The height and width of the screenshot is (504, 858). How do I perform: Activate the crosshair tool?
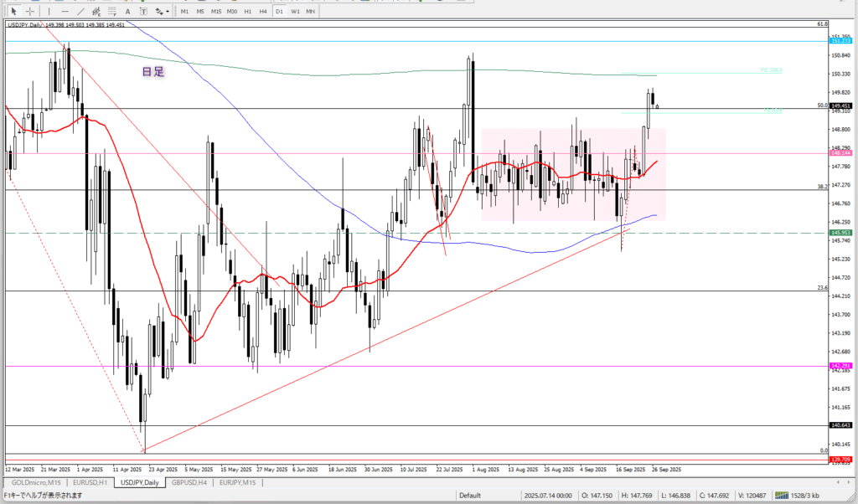[x=29, y=11]
